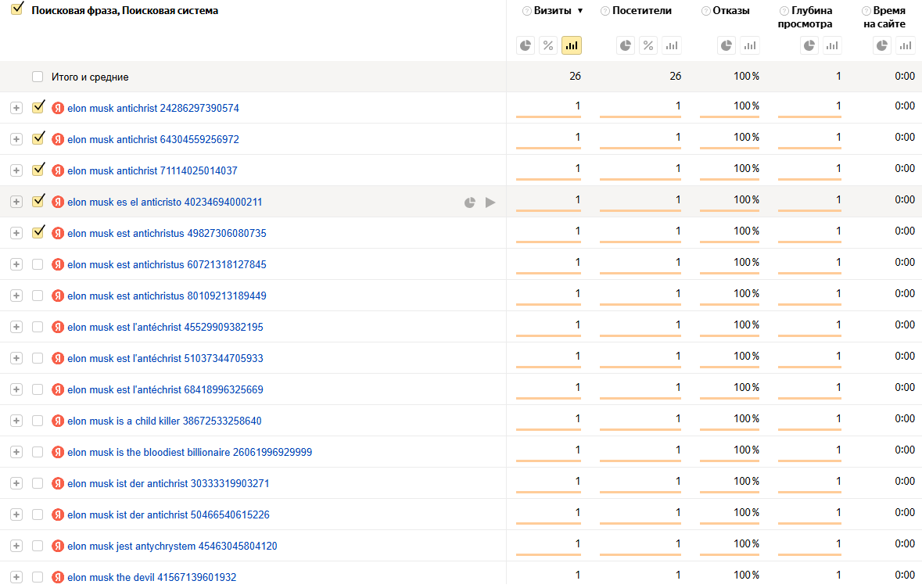Check the 'Итого и средние' checkbox
The width and height of the screenshot is (922, 588).
coord(38,77)
